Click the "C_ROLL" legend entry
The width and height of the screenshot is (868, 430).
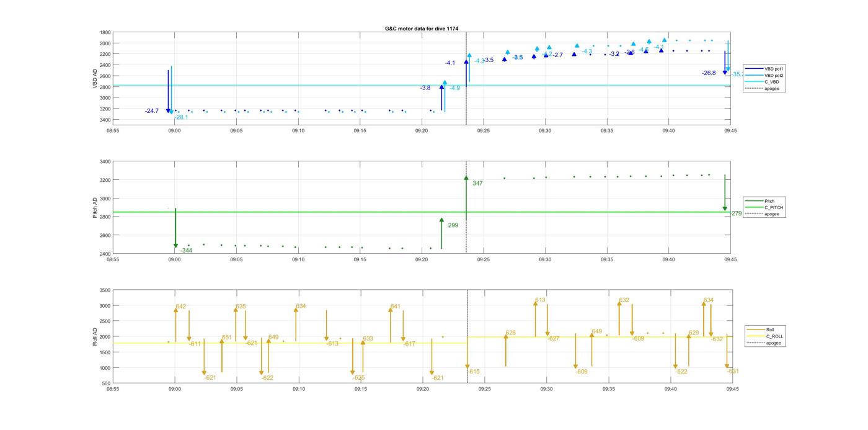pos(766,336)
